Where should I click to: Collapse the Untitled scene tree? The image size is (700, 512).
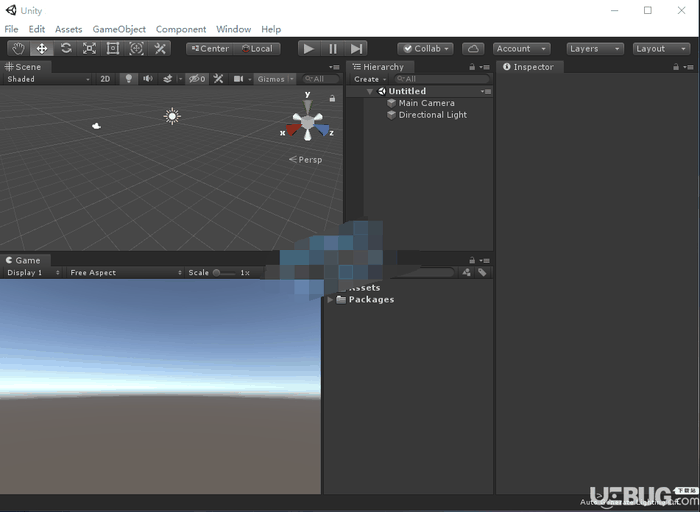point(370,92)
